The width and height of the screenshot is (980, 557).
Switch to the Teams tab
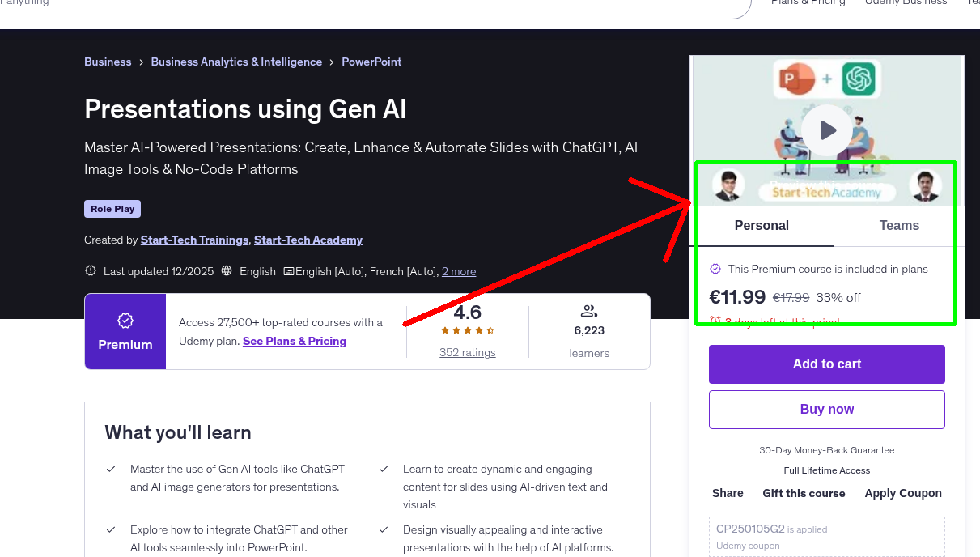(x=898, y=226)
